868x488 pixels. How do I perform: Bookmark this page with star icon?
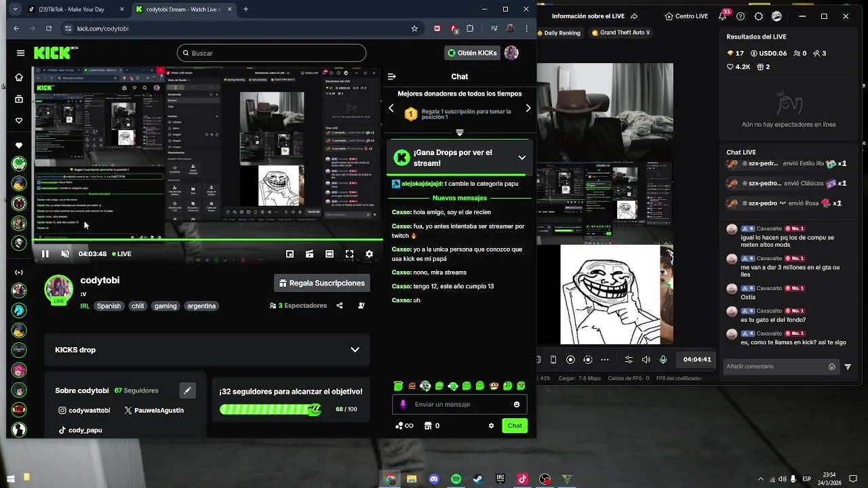point(414,28)
